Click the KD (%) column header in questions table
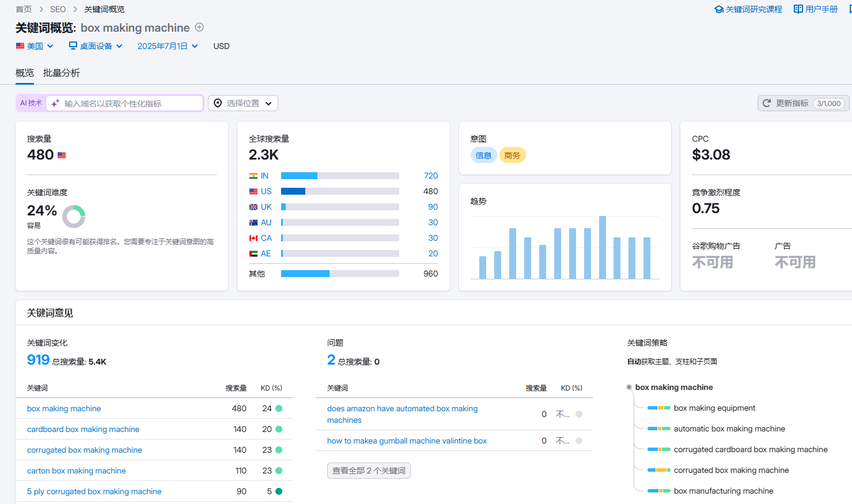The image size is (852, 504). tap(571, 388)
